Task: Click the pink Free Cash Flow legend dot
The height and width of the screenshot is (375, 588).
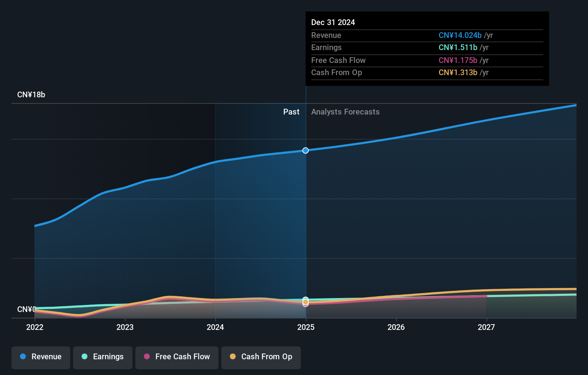Action: point(147,356)
